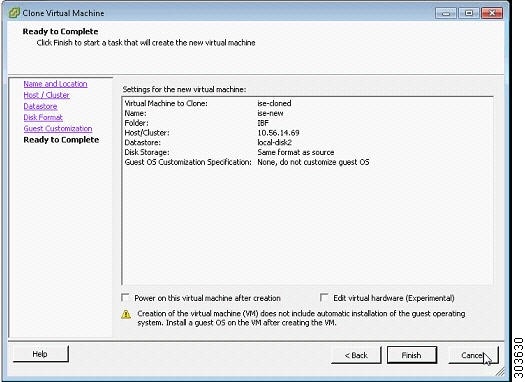The image size is (525, 382).
Task: Go back with the Back button
Action: click(356, 355)
